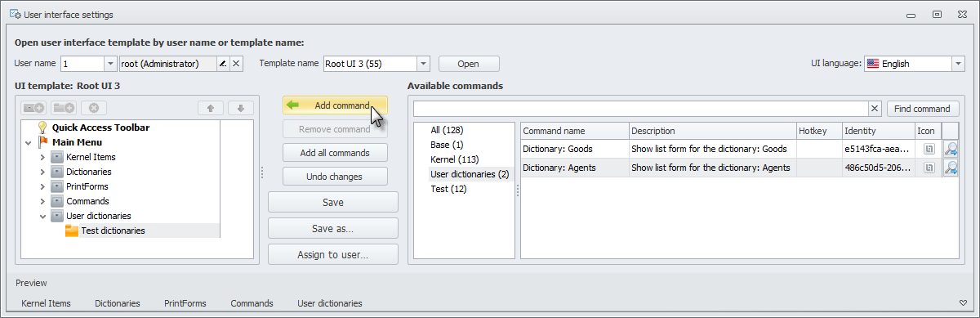
Task: Click the magnifier icon in the Dictionary: Goods row
Action: coord(951,149)
